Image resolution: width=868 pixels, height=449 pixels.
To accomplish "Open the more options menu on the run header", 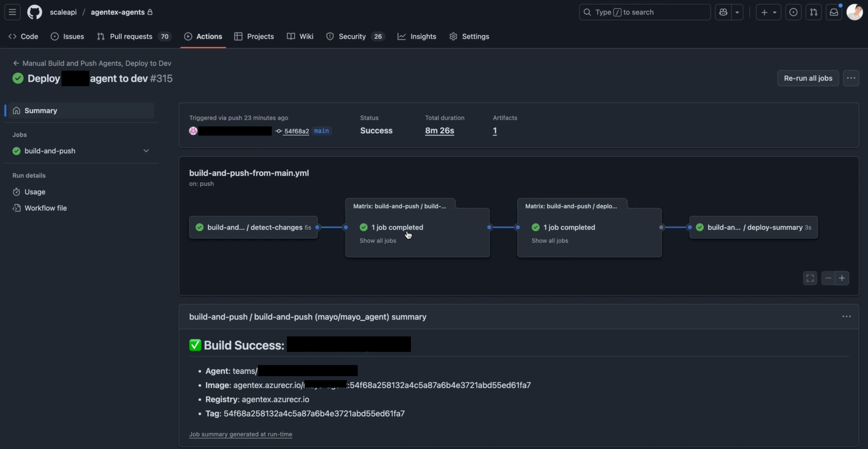I will coord(852,78).
